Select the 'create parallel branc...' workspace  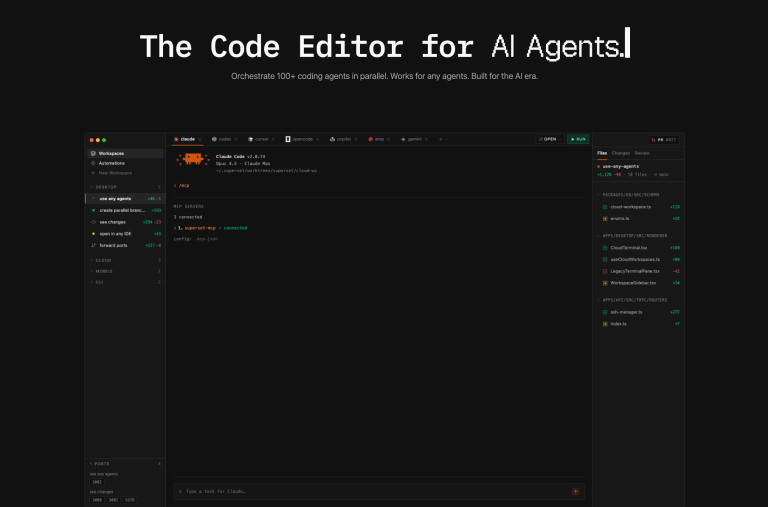[125, 210]
